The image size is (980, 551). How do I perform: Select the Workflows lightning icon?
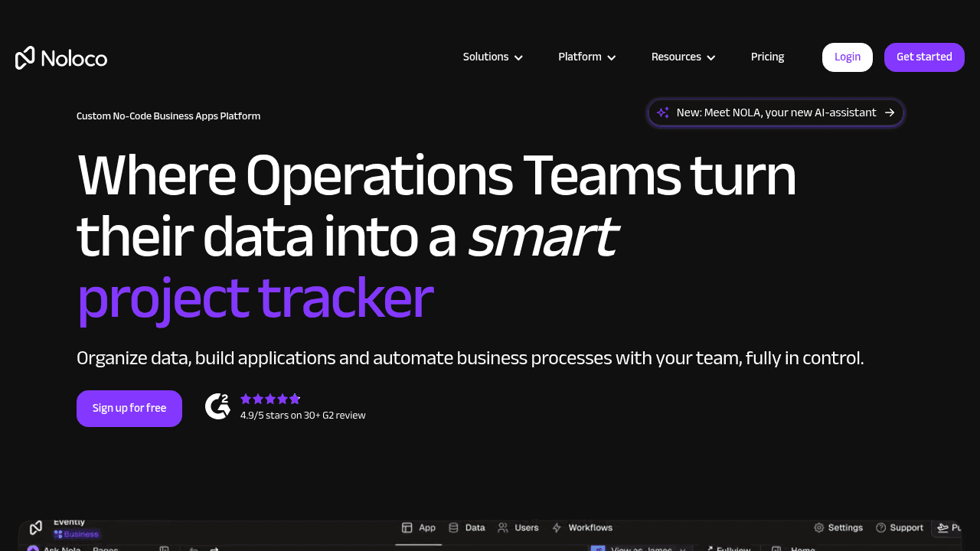tap(557, 528)
